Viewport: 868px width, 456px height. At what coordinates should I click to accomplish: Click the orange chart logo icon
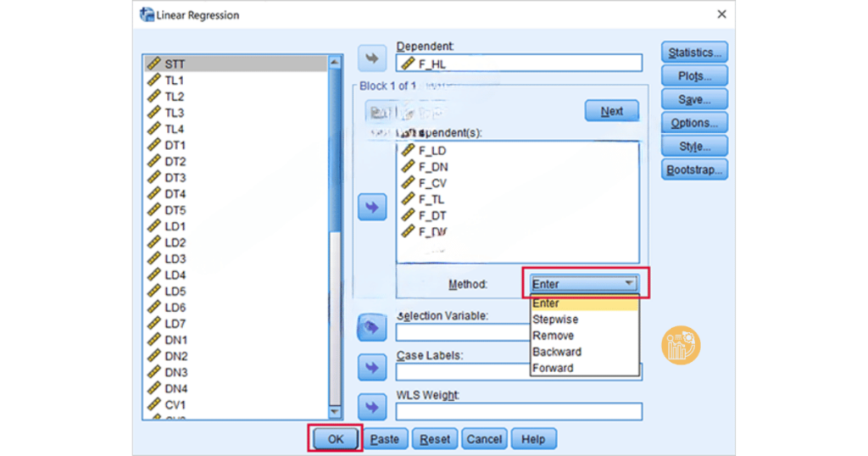pos(681,346)
